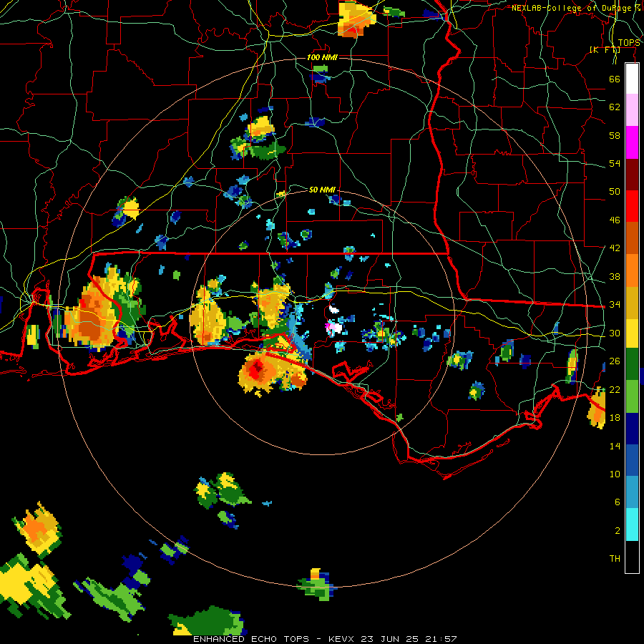Screen dimensions: 644x644
Task: Click the 50 NMI range ring label
Action: tap(322, 190)
